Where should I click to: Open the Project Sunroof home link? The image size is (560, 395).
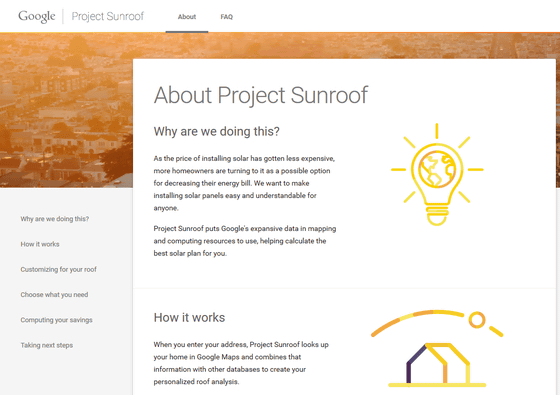click(x=108, y=16)
